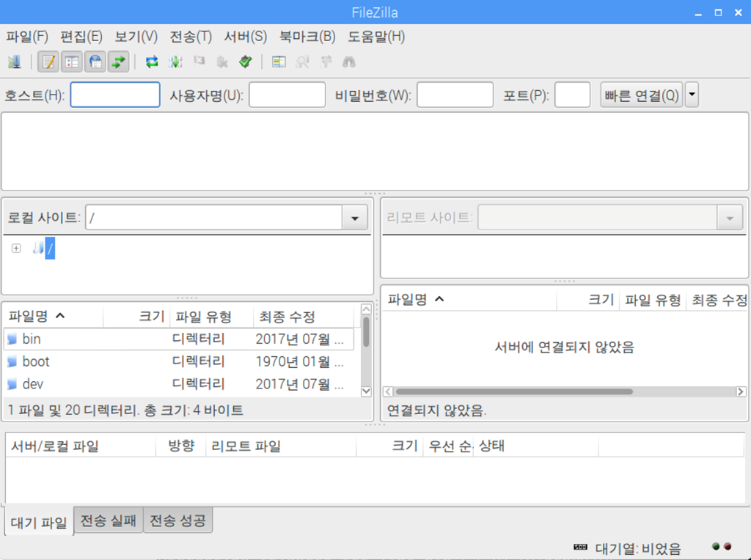Click the green activity indicator light
The image size is (751, 560).
coord(716,546)
